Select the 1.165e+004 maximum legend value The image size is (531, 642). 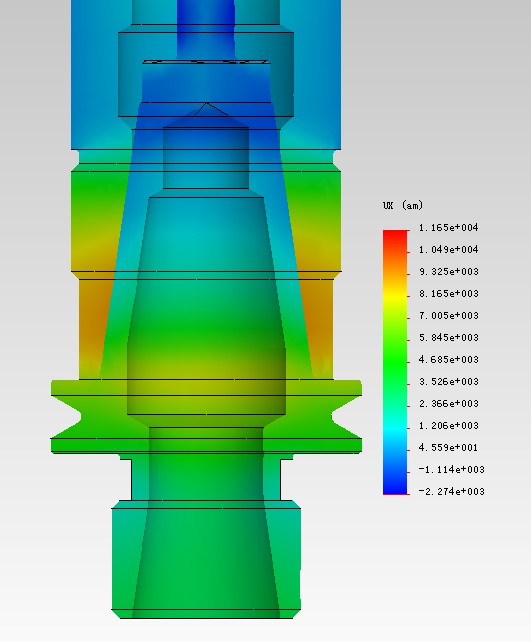click(x=448, y=228)
